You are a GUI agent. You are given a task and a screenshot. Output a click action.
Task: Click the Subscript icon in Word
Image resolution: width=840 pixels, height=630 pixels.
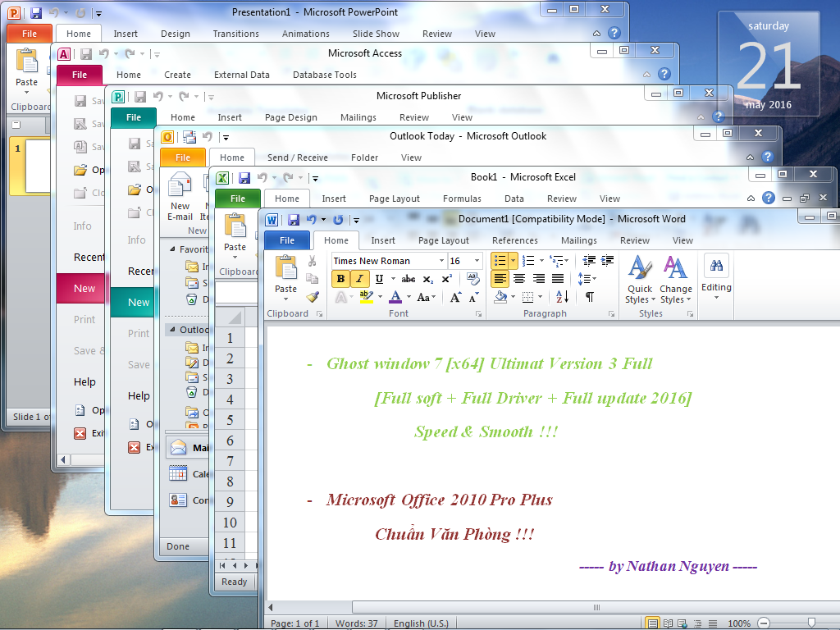428,279
